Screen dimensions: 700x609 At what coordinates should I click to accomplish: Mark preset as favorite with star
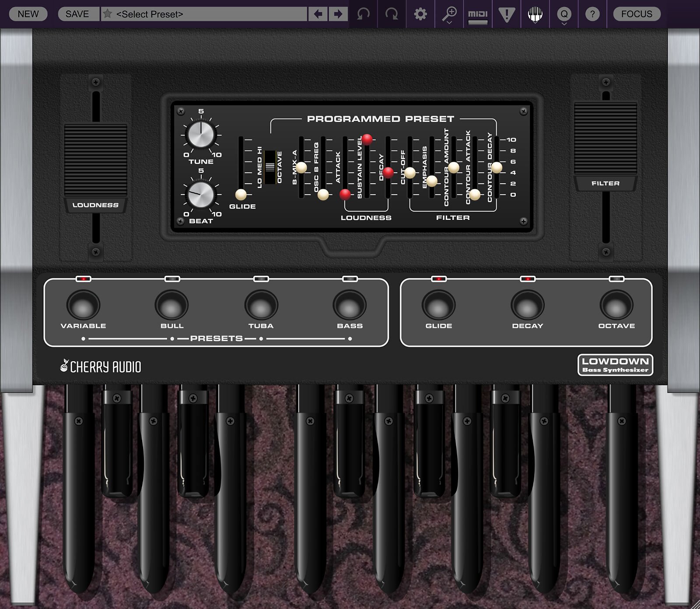[x=108, y=14]
